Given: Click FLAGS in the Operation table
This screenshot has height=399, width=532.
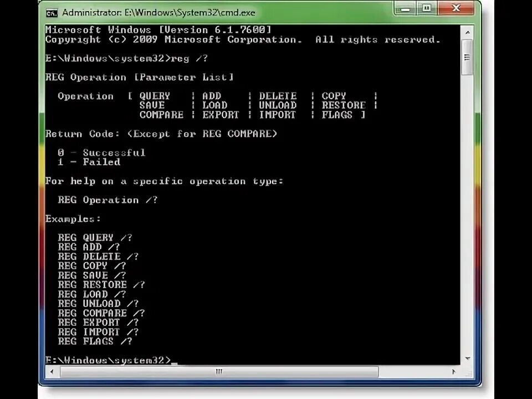Looking at the screenshot, I should click(x=337, y=115).
